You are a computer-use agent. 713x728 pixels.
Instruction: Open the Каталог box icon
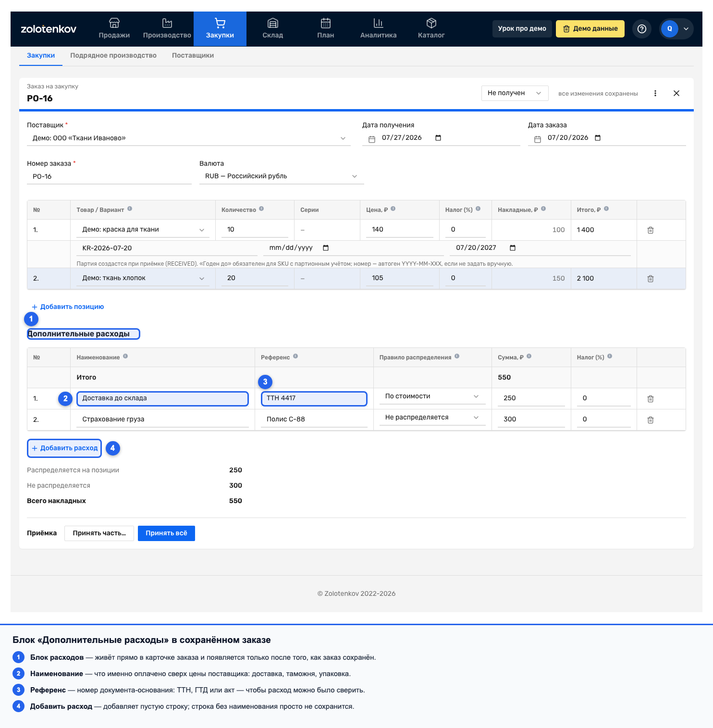[x=431, y=23]
